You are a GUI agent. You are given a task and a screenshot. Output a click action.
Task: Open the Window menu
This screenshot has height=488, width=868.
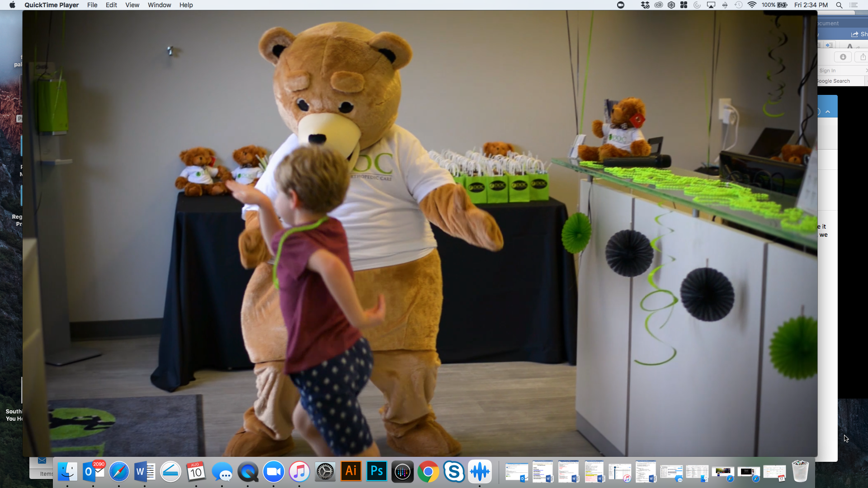click(159, 5)
